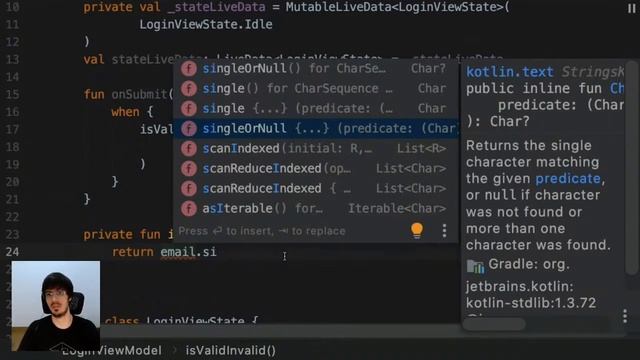The height and width of the screenshot is (360, 640).
Task: Click the onSubmit function name on line 15
Action: click(x=140, y=94)
